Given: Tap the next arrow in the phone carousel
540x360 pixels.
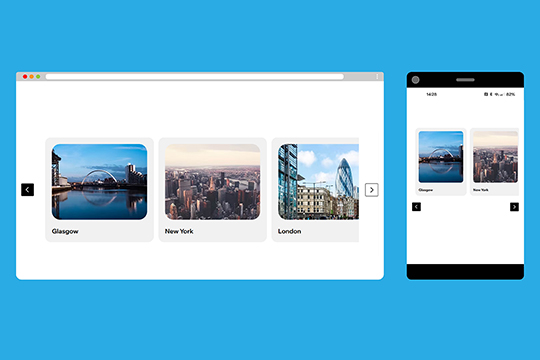Looking at the screenshot, I should point(514,207).
